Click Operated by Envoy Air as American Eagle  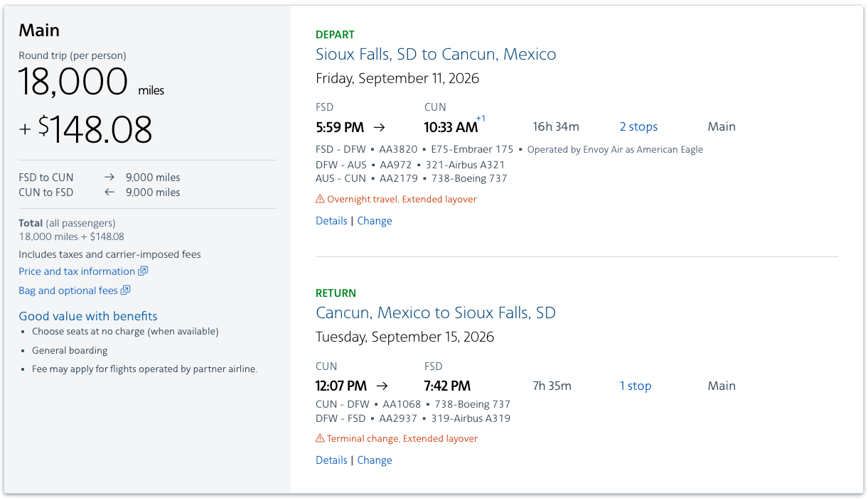point(615,149)
